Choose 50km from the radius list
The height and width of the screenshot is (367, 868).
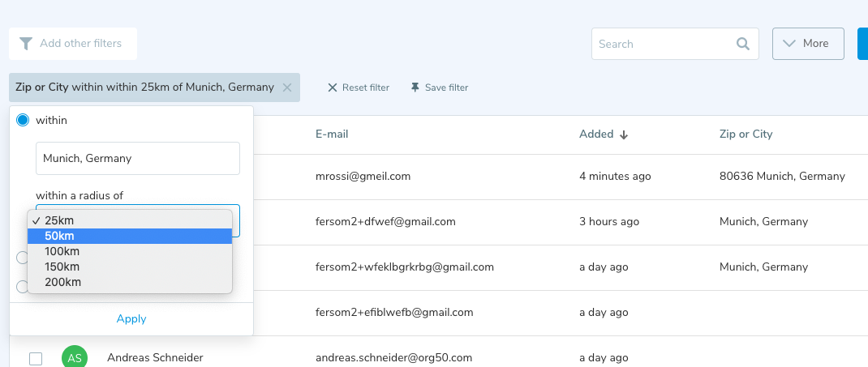click(60, 236)
